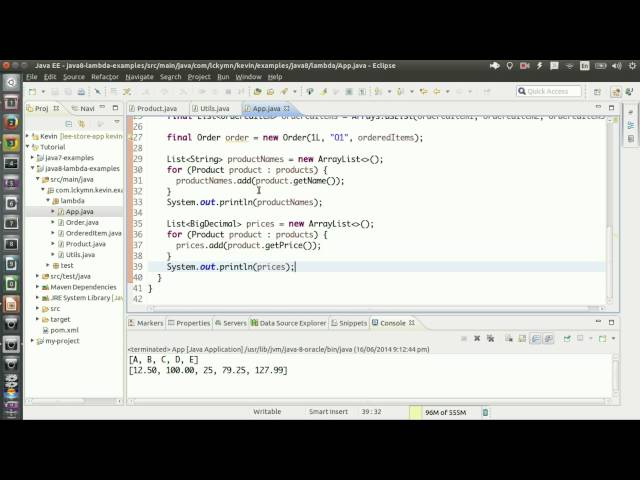The image size is (640, 480).
Task: Click the Smart Insert status bar entry
Action: (x=329, y=411)
